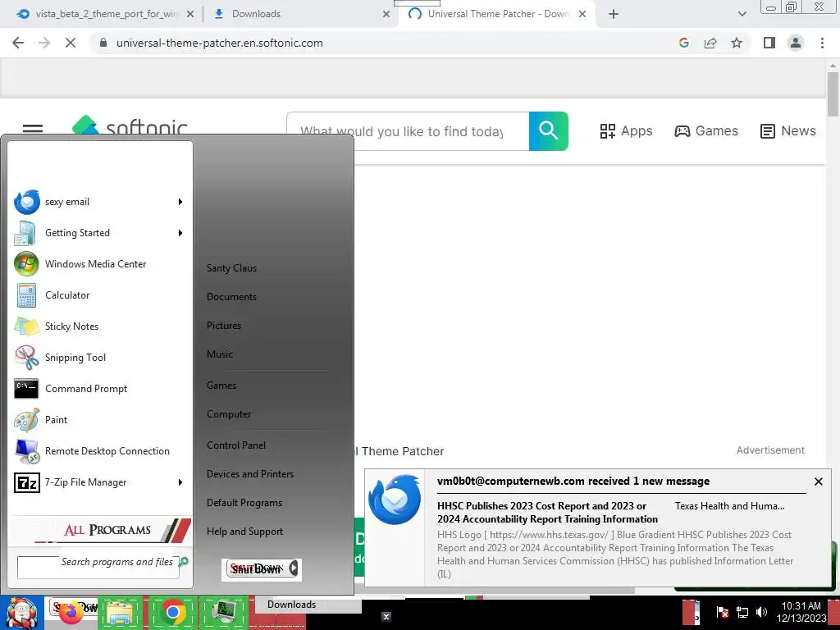Open Computer from Start menu
The height and width of the screenshot is (630, 840).
(x=229, y=414)
